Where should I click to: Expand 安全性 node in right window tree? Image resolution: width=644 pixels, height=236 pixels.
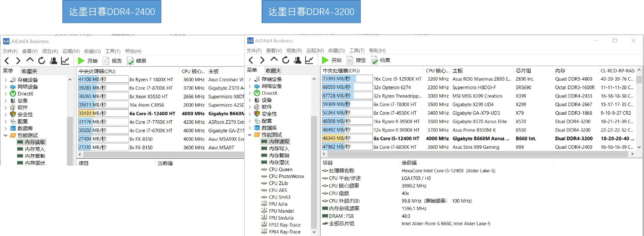tap(250, 114)
